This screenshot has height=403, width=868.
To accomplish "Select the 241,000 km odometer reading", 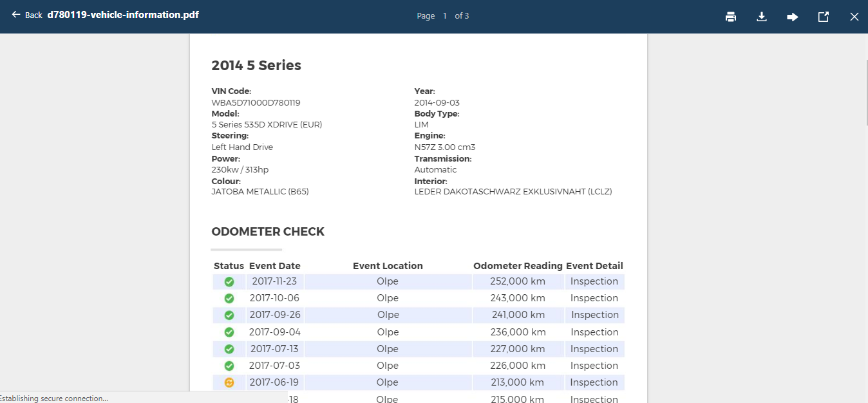I will click(518, 315).
